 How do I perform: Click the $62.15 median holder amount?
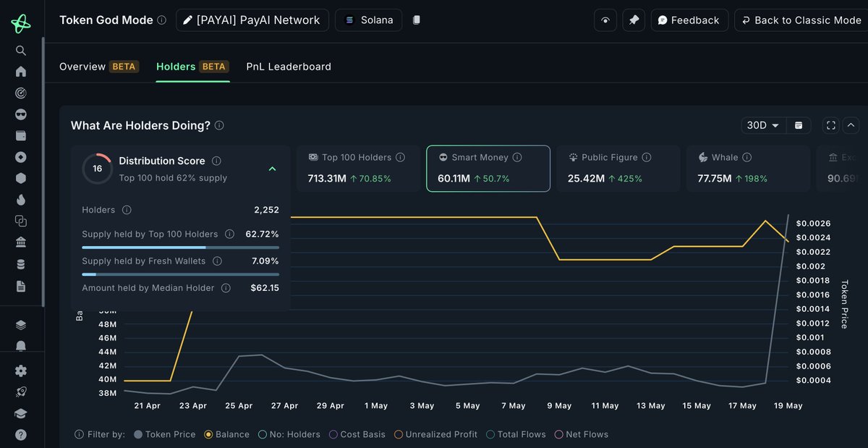(265, 288)
